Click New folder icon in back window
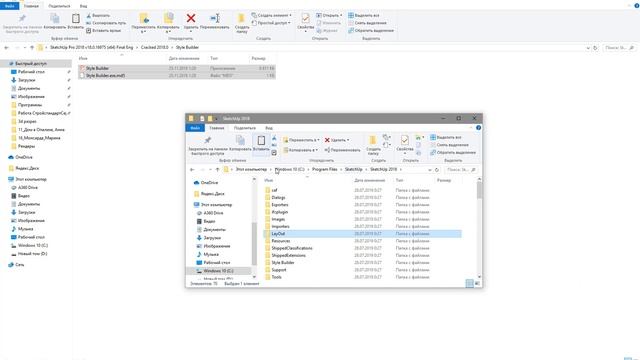640x360 pixels. tap(241, 18)
